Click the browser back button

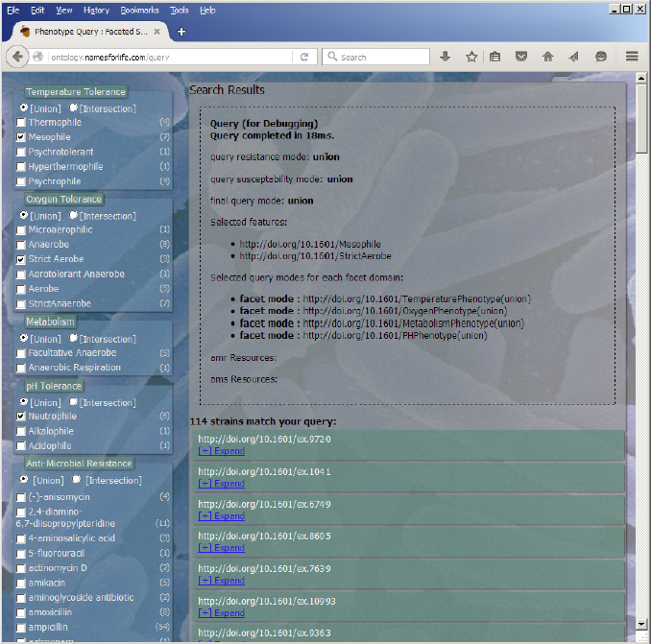[17, 57]
